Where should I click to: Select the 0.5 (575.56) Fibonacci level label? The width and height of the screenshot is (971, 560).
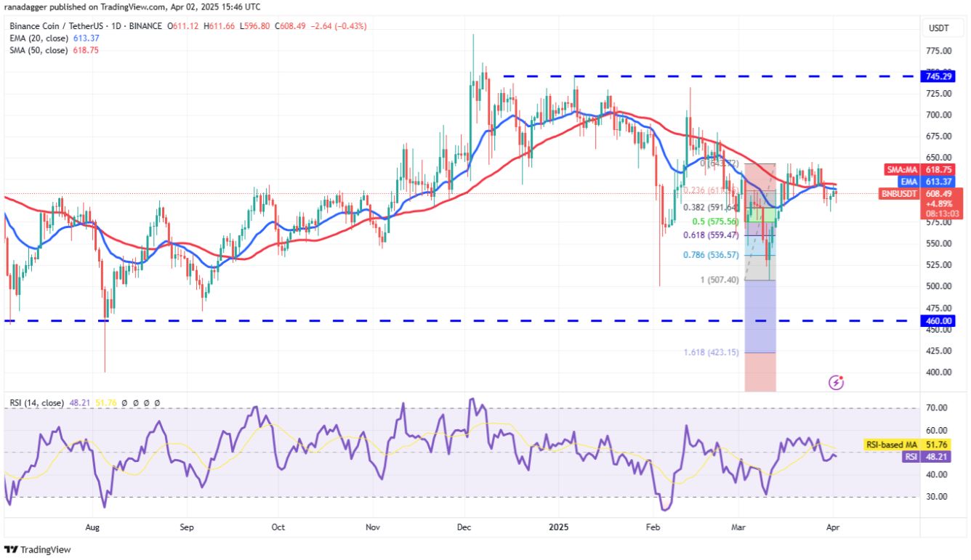[716, 222]
